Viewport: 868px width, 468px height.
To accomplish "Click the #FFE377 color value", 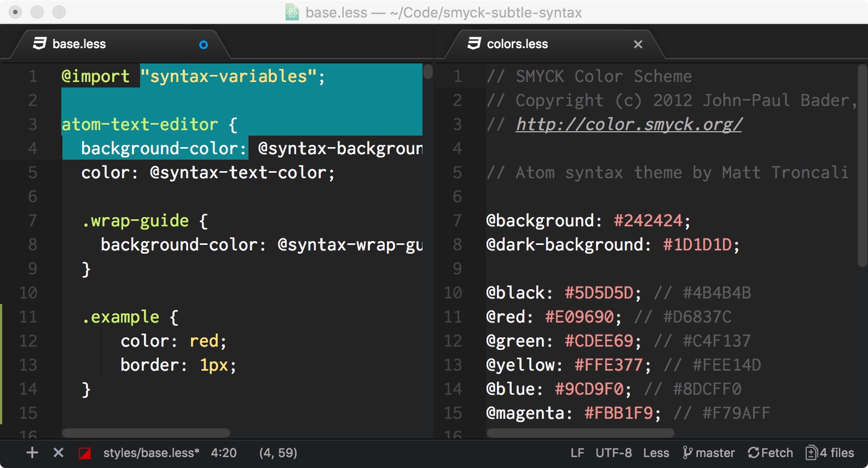I will [609, 365].
